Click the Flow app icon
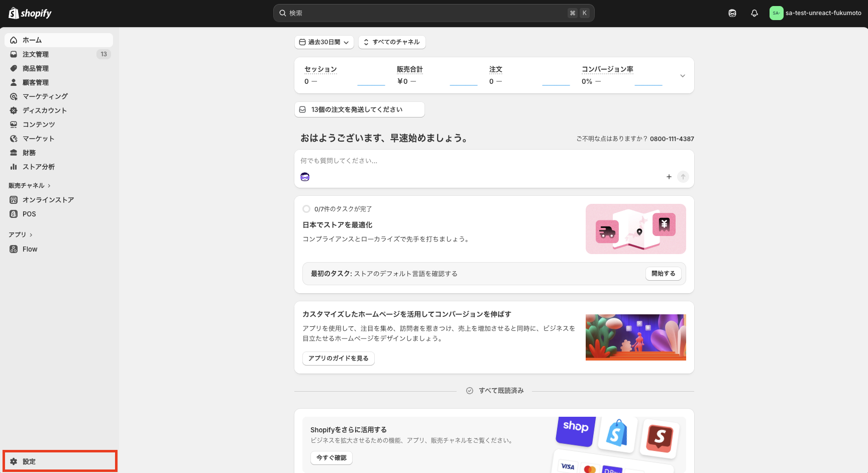Image resolution: width=868 pixels, height=473 pixels. tap(14, 249)
